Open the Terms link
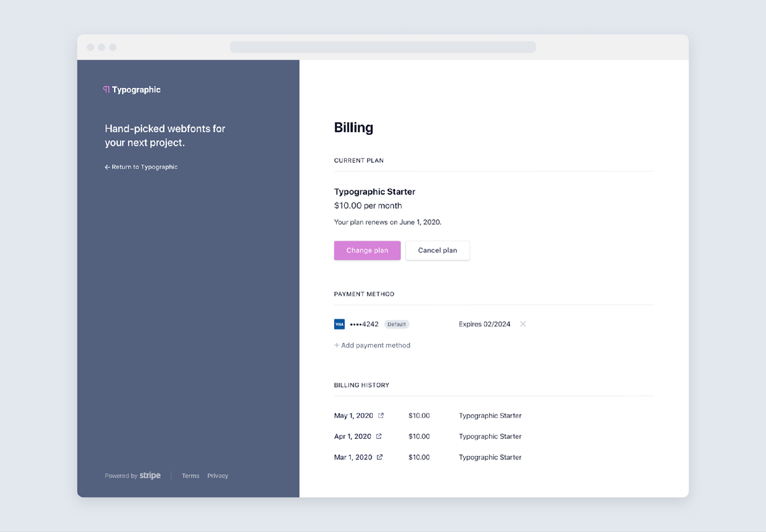The height and width of the screenshot is (532, 766). pos(191,476)
